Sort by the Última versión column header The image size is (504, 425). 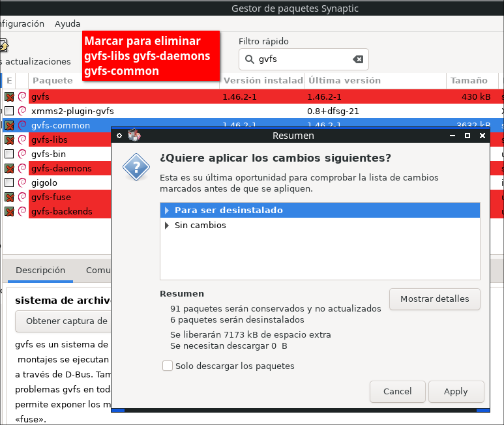pyautogui.click(x=376, y=81)
